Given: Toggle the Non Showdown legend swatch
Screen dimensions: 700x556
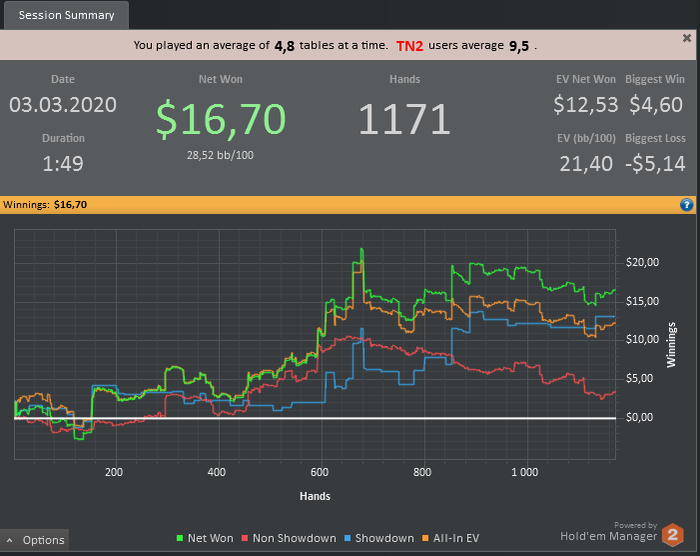Looking at the screenshot, I should click(x=245, y=538).
